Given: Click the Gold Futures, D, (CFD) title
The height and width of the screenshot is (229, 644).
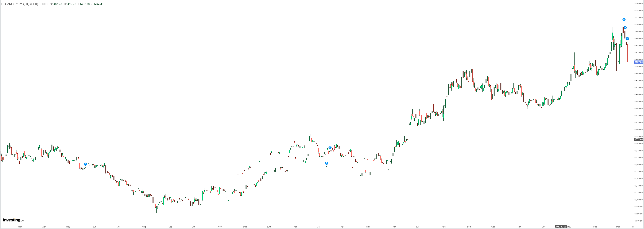Looking at the screenshot, I should coord(21,4).
